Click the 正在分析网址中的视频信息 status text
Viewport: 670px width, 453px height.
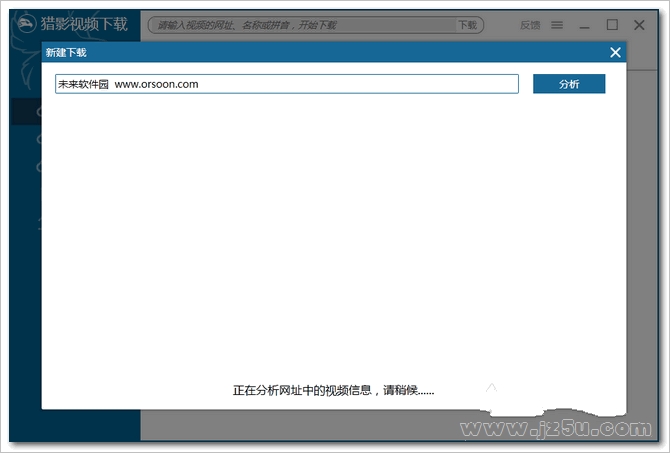coord(333,390)
